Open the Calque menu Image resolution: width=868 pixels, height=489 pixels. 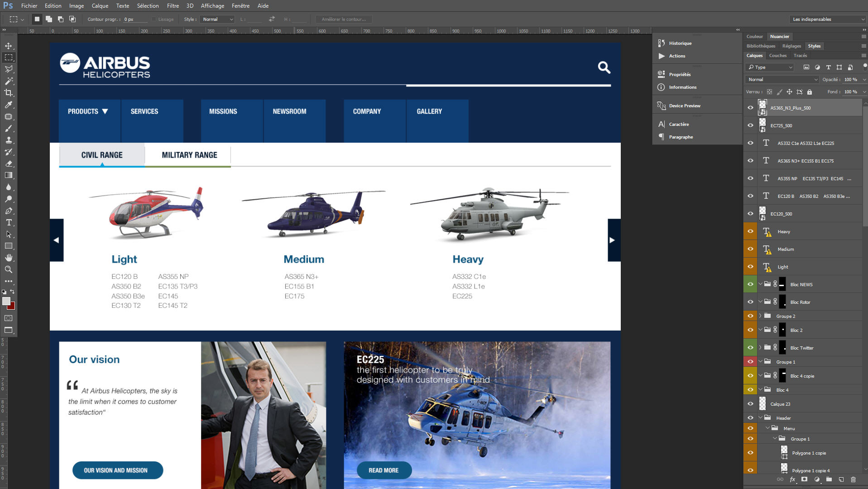(100, 6)
